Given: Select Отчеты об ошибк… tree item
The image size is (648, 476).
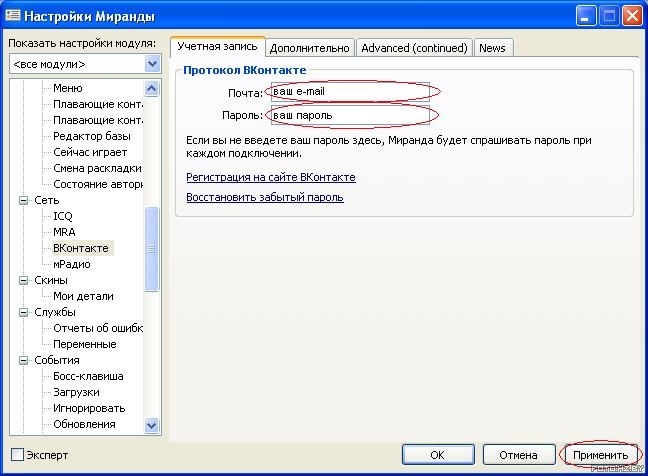Looking at the screenshot, I should point(98,328).
